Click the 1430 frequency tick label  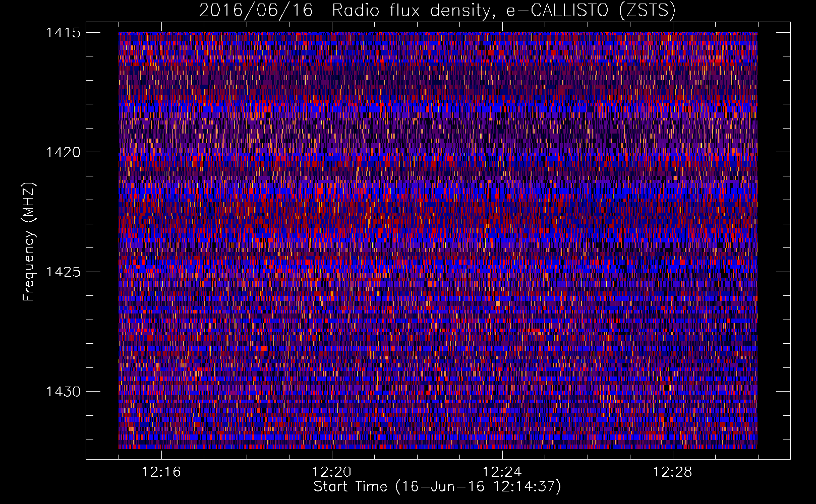(x=63, y=392)
